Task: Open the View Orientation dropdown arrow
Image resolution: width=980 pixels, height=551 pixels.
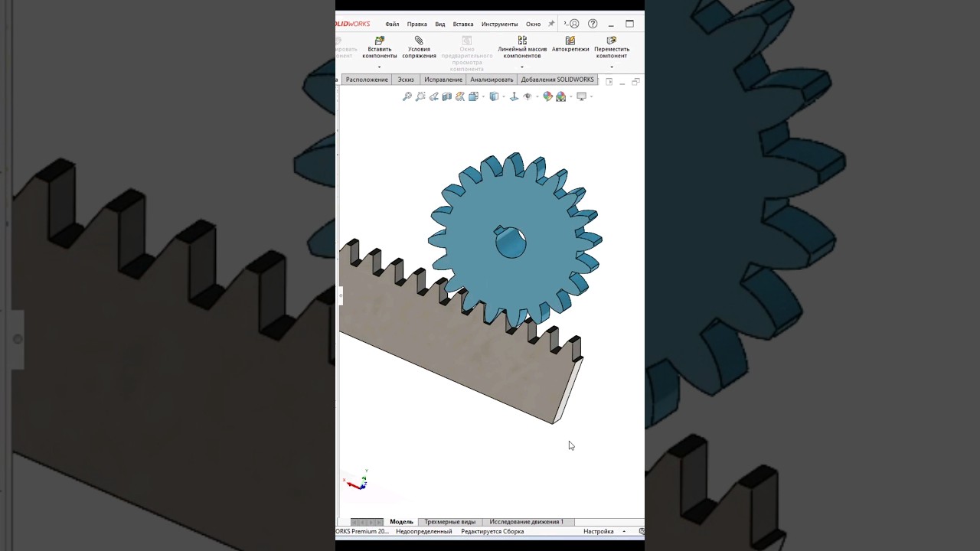Action: (482, 97)
